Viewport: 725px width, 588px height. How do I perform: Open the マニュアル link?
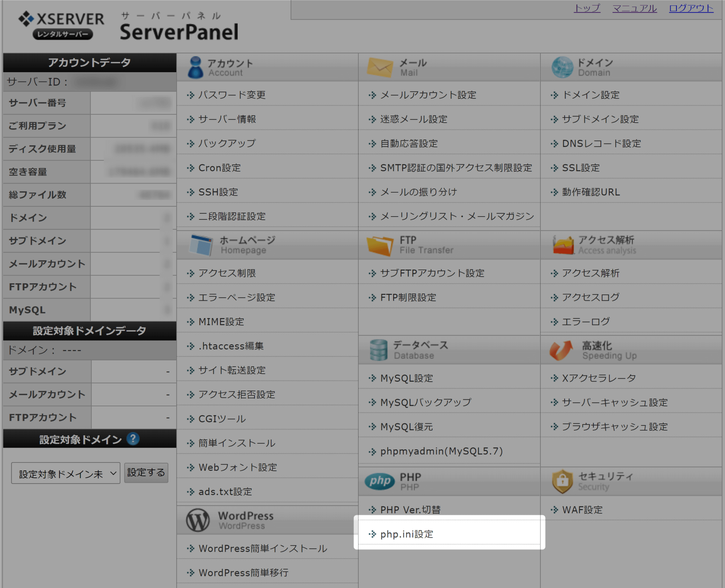point(635,8)
